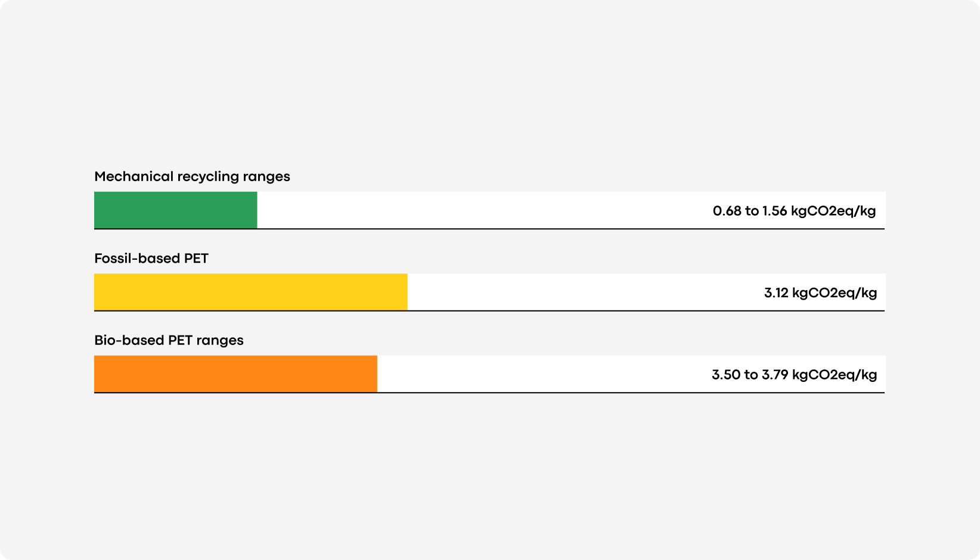The height and width of the screenshot is (560, 980).
Task: Pick the orange Bio-based PET bar
Action: pos(235,374)
